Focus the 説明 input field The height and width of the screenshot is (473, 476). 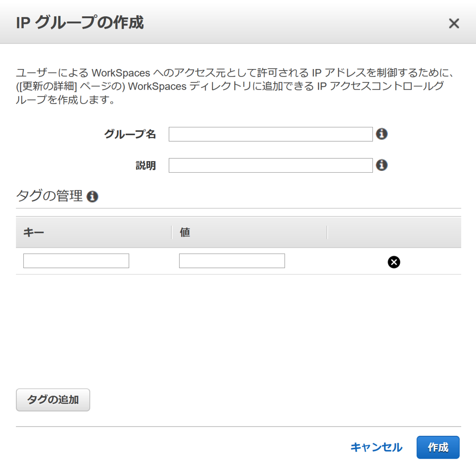[271, 165]
